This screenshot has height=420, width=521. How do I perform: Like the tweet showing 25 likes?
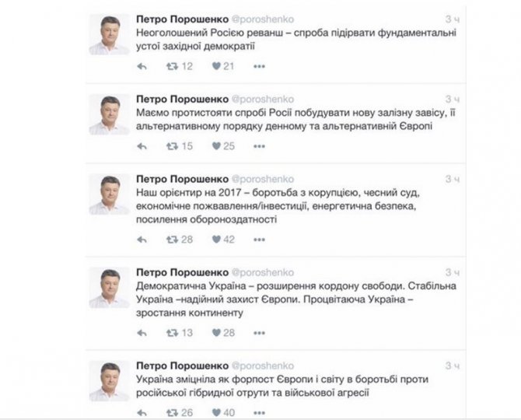[x=216, y=146]
